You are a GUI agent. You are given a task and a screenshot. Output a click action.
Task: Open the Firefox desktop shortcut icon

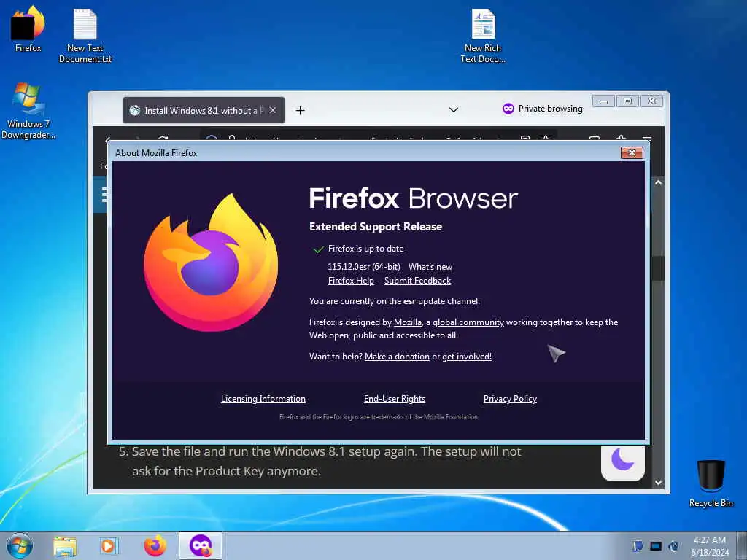coord(28,28)
